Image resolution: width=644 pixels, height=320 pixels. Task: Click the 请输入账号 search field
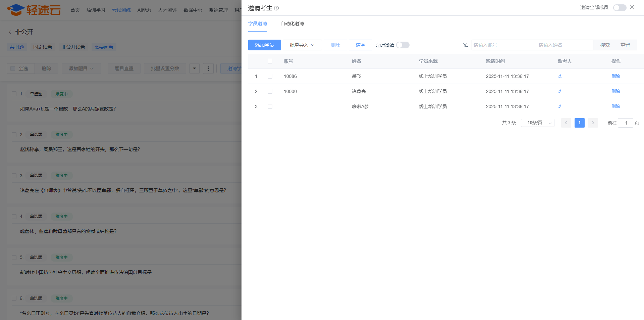pyautogui.click(x=504, y=45)
